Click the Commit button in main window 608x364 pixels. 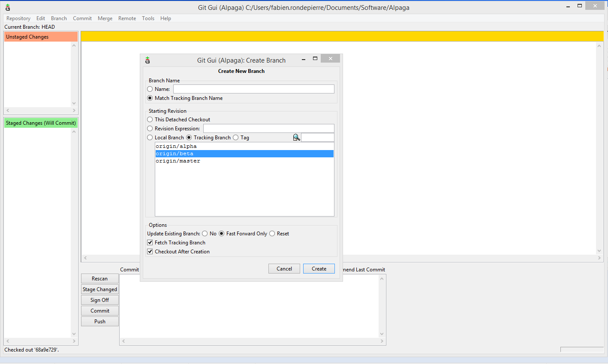pyautogui.click(x=100, y=311)
